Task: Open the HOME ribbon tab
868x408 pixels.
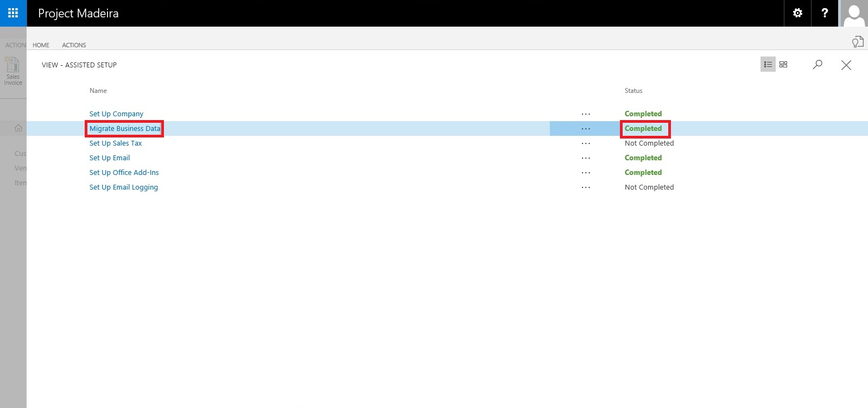Action: click(41, 45)
